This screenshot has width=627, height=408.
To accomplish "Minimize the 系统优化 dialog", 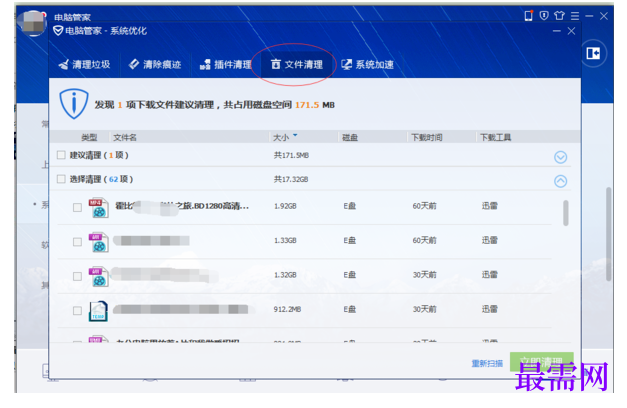I will tap(557, 31).
